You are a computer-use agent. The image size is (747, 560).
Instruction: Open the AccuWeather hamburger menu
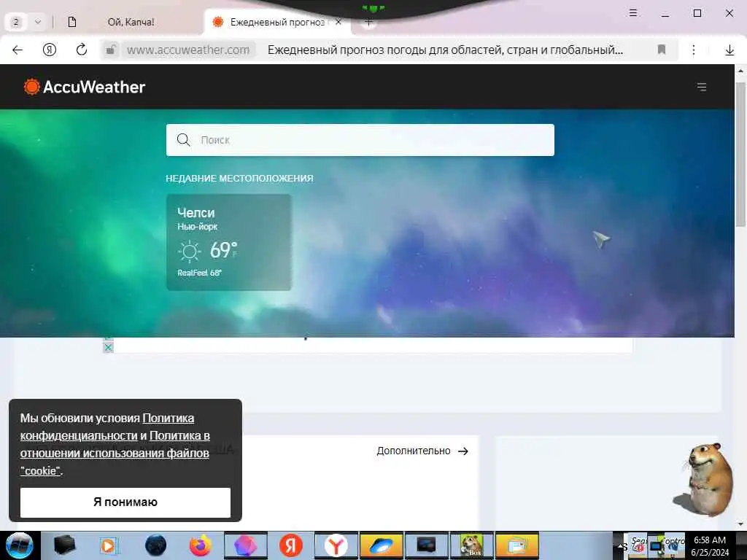[702, 87]
